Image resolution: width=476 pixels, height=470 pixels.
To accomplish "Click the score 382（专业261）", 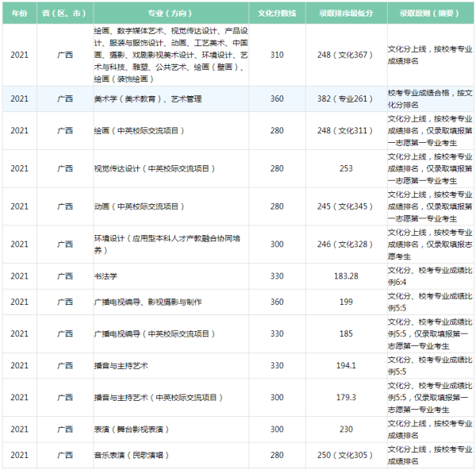I will (x=345, y=98).
